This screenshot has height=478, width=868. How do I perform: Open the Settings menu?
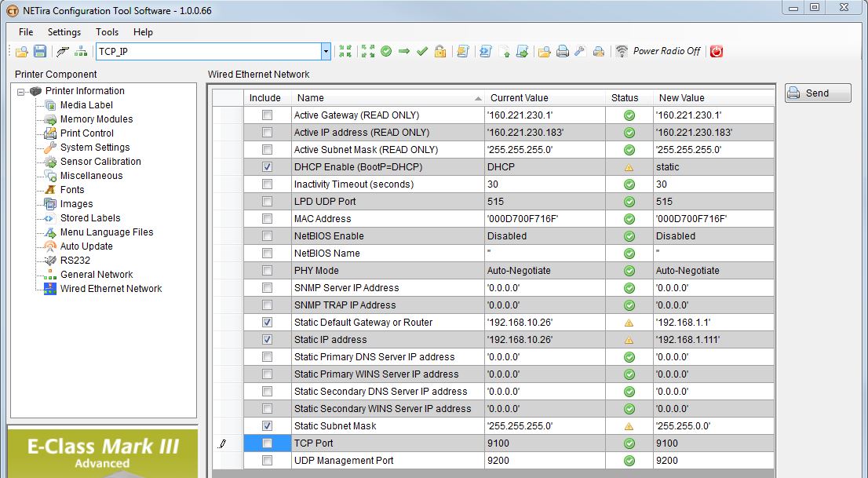[x=64, y=32]
